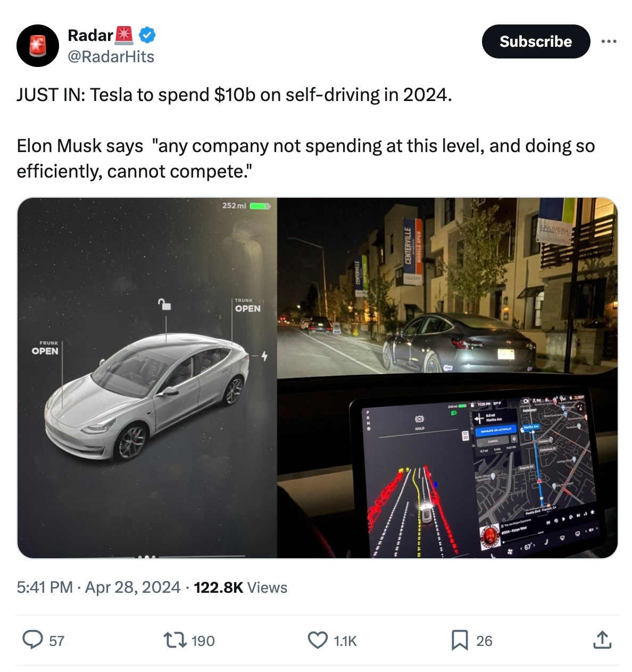
Task: Click the Radar display name
Action: (x=90, y=36)
